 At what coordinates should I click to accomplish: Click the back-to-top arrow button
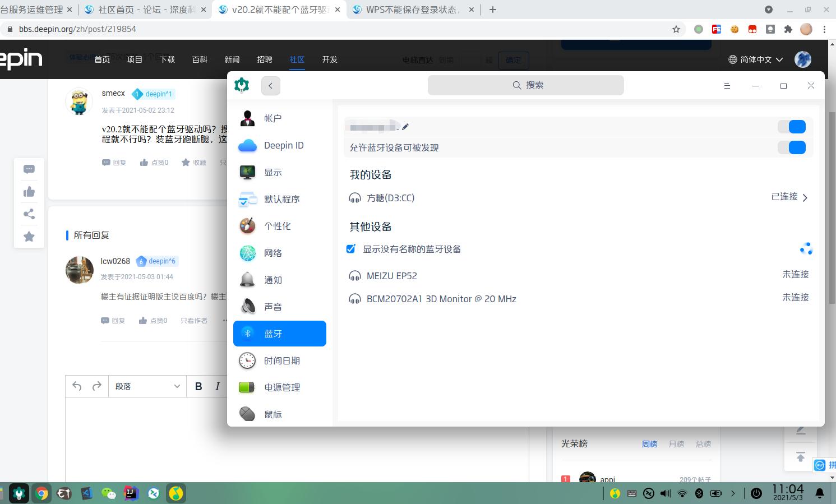click(x=801, y=457)
